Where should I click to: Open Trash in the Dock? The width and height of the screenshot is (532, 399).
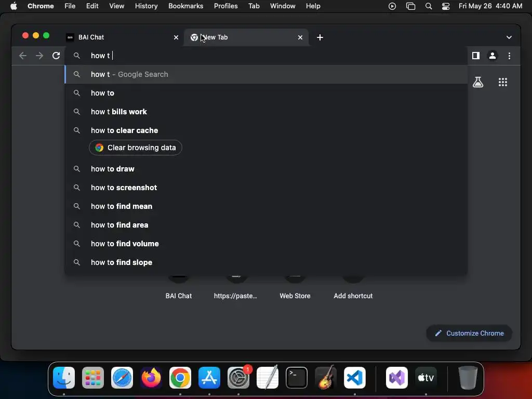tap(468, 378)
